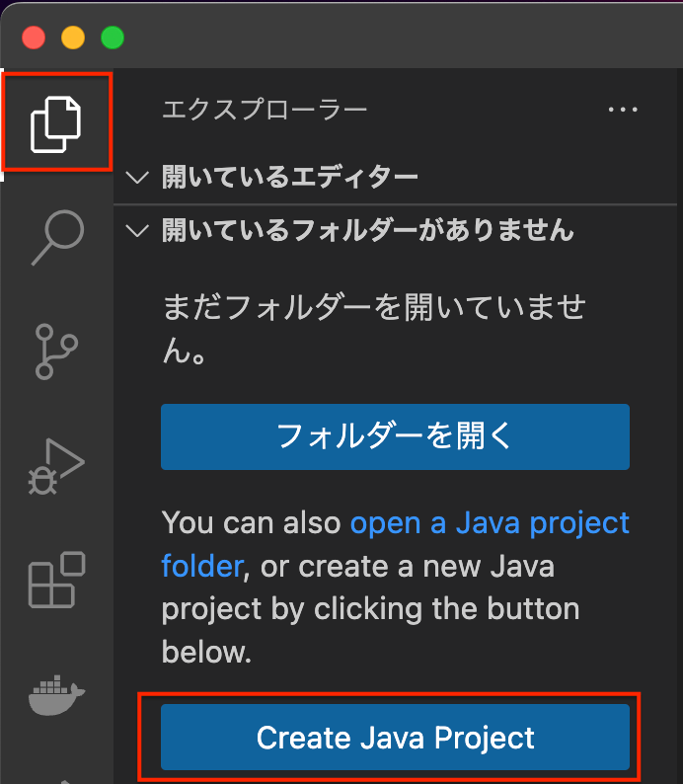This screenshot has height=784, width=683.
Task: Close the window with the red button
Action: click(34, 38)
